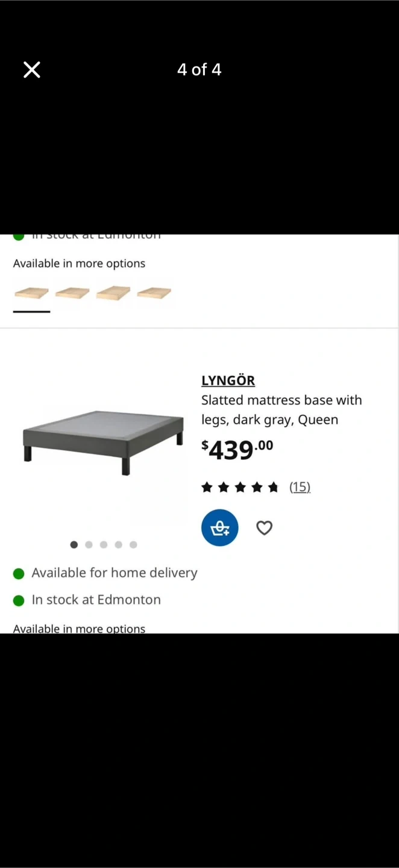
Task: Choose the third wood option thumbnail
Action: click(x=113, y=294)
